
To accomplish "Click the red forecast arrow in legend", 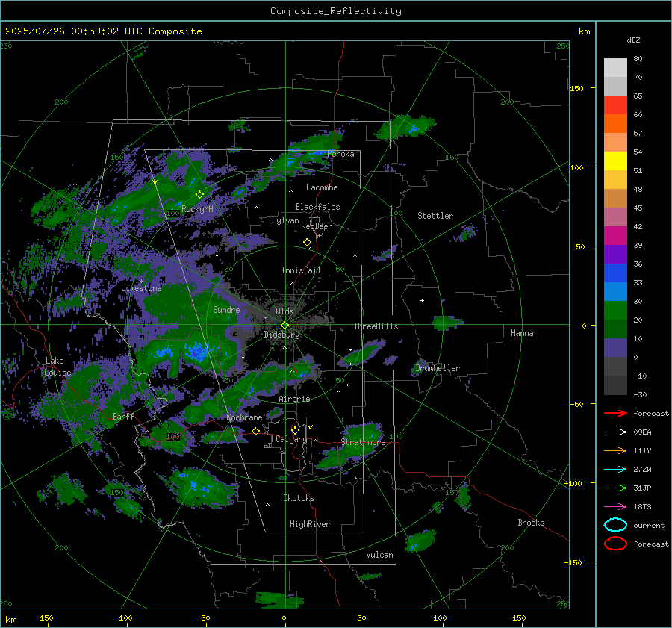I will [x=615, y=413].
